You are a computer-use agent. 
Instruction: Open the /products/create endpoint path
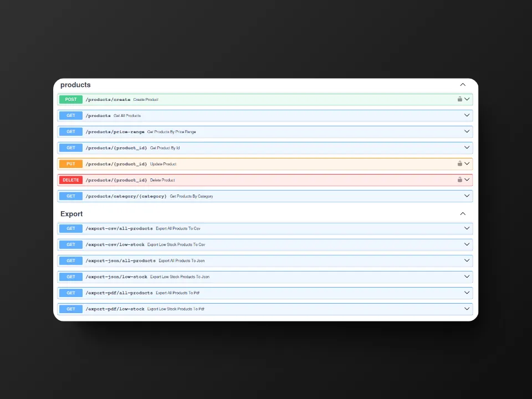coord(108,100)
